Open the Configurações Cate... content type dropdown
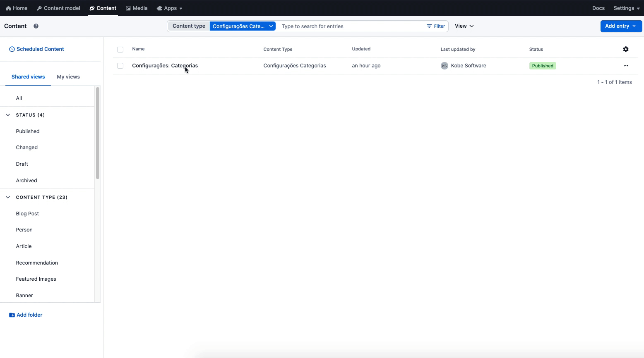The width and height of the screenshot is (644, 358). (x=243, y=26)
